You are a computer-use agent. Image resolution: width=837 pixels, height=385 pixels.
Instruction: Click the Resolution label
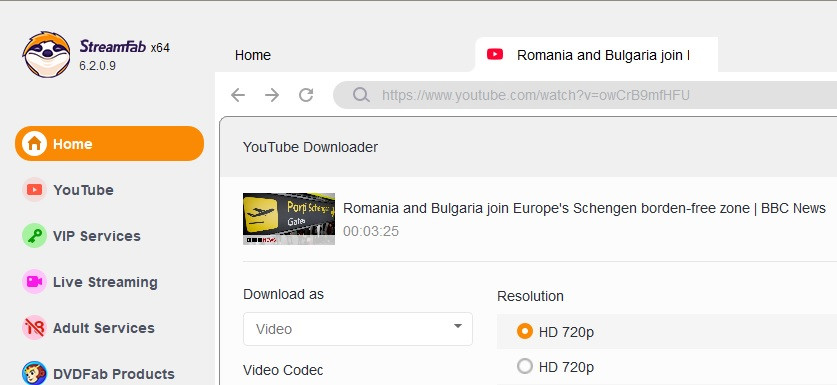pyautogui.click(x=530, y=296)
